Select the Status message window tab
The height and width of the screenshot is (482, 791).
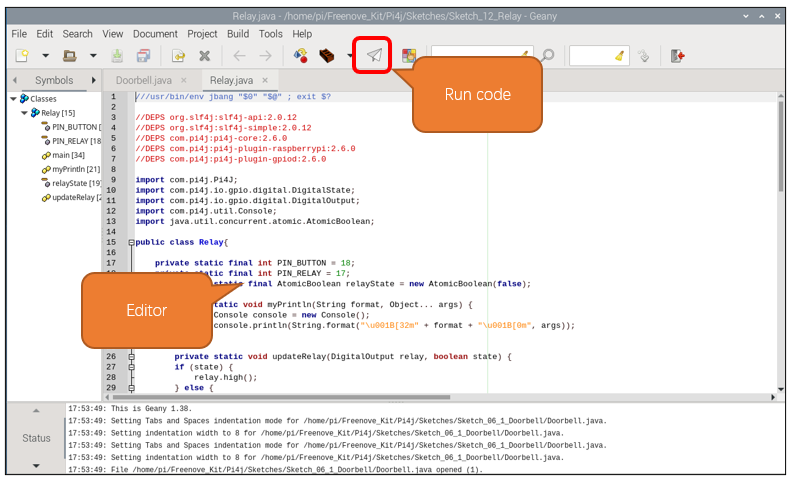click(x=36, y=438)
